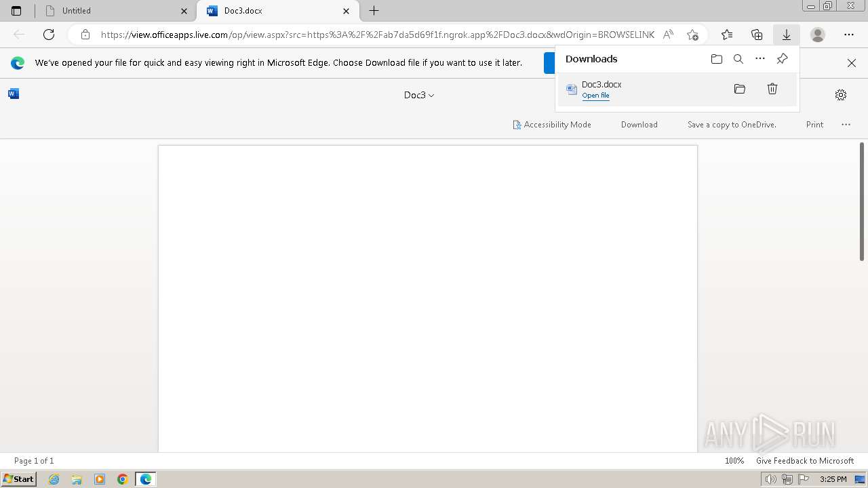Viewport: 868px width, 488px height.
Task: Close the Doc3.docx tab
Action: point(347,11)
